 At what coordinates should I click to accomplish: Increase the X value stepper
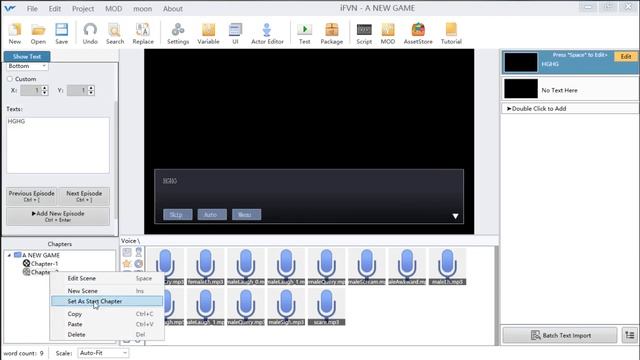pyautogui.click(x=44, y=88)
